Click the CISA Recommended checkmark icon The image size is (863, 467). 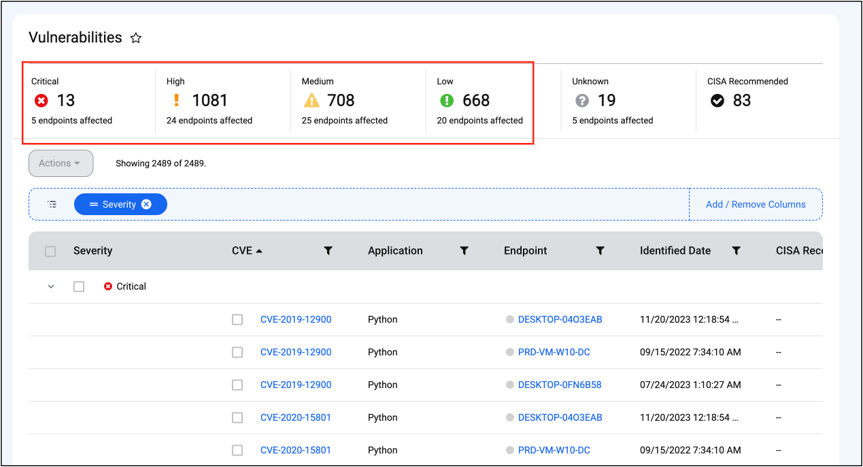tap(717, 100)
